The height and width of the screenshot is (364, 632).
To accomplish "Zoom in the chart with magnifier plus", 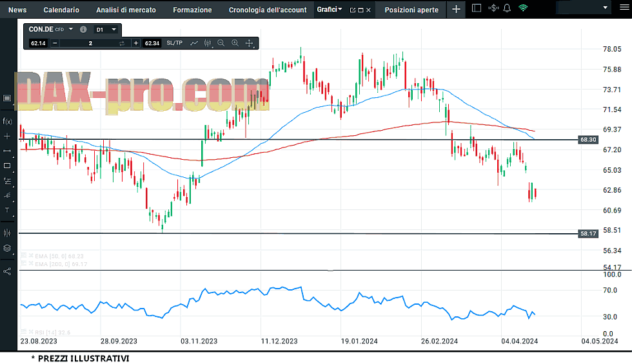I will pyautogui.click(x=235, y=43).
